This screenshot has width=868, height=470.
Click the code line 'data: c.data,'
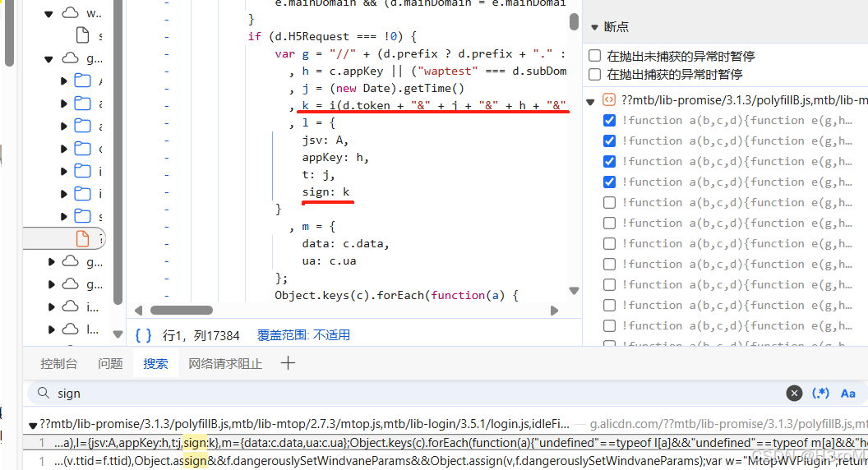[345, 243]
